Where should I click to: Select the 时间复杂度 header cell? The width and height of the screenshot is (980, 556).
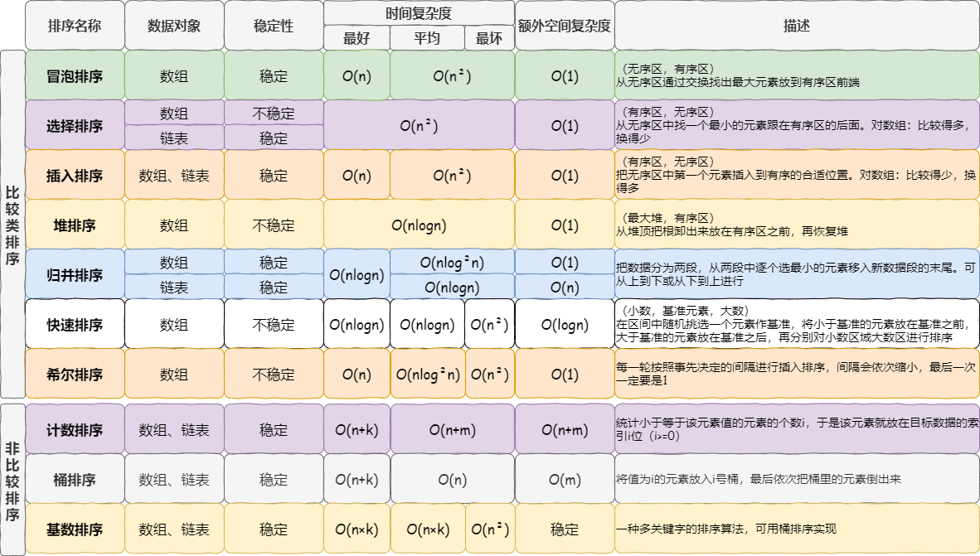pyautogui.click(x=419, y=13)
